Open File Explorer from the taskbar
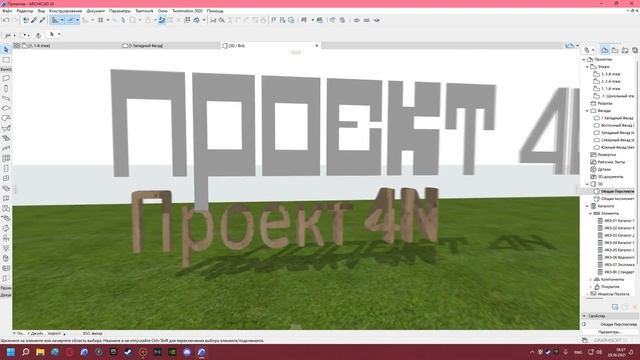The width and height of the screenshot is (640, 360). point(40,352)
